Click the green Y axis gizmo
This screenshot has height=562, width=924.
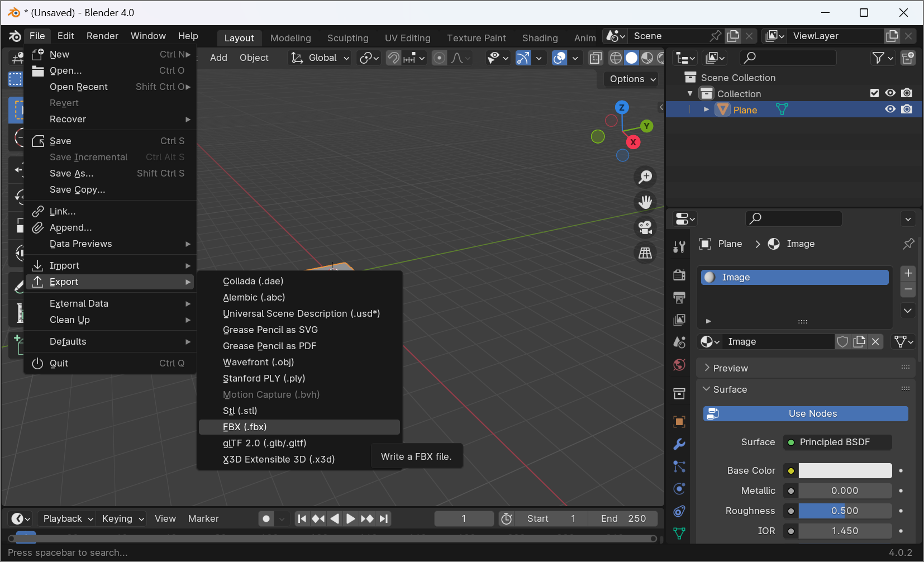point(646,126)
